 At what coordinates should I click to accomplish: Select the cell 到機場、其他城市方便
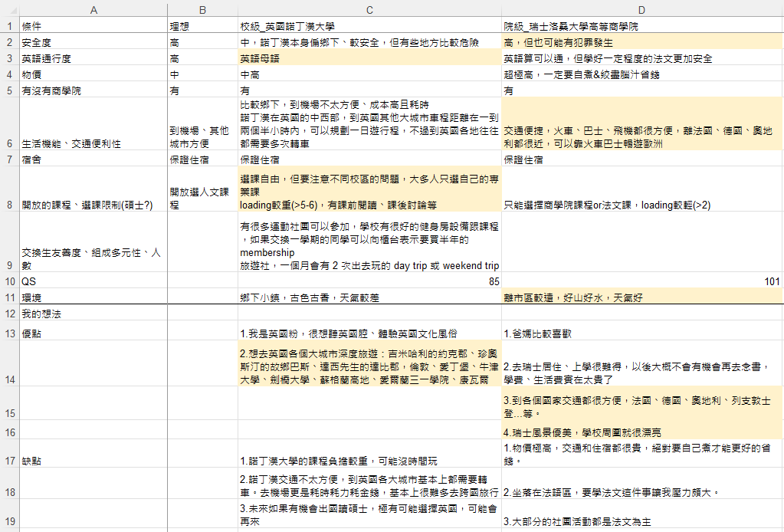point(202,124)
